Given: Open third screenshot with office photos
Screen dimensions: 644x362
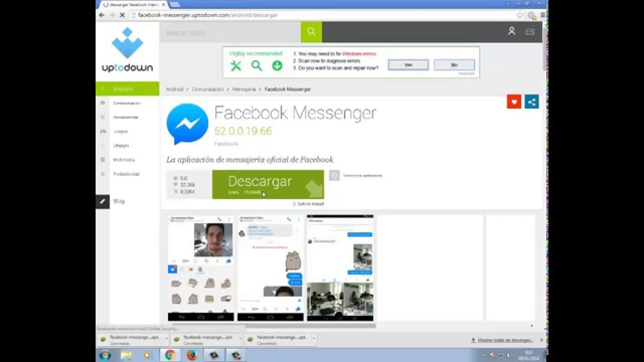Looking at the screenshot, I should pyautogui.click(x=340, y=268).
